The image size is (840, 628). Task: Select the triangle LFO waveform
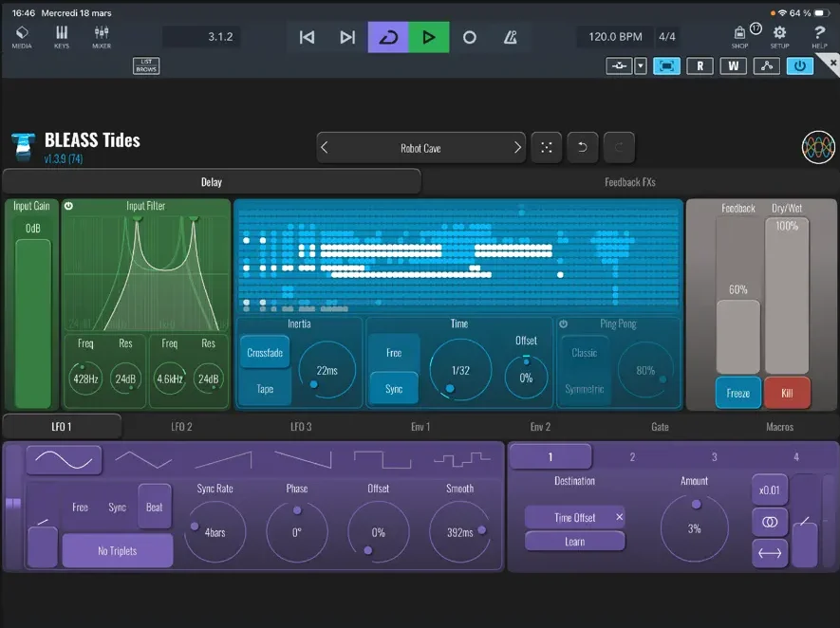(x=143, y=460)
